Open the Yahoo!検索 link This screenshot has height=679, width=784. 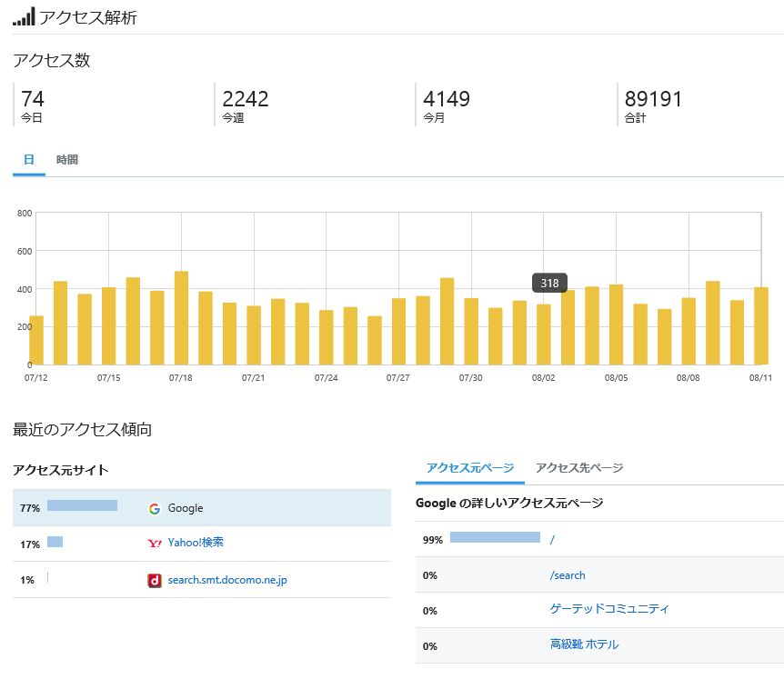(196, 542)
